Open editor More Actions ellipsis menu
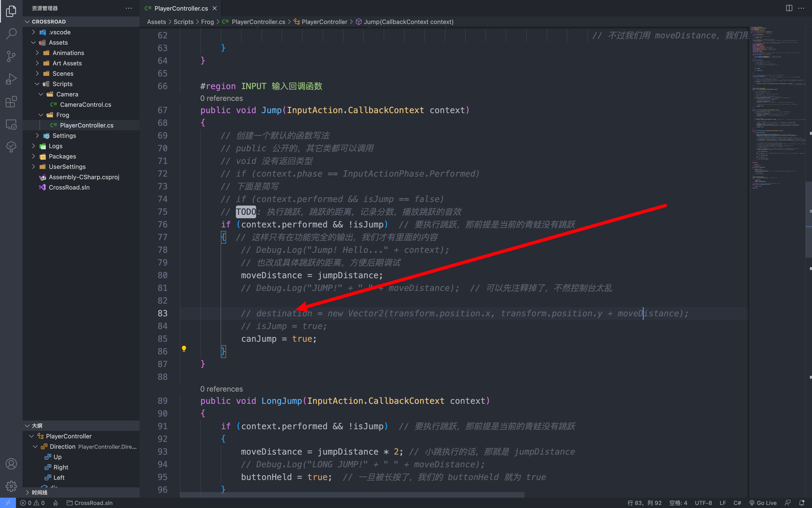Image resolution: width=812 pixels, height=508 pixels. click(801, 8)
